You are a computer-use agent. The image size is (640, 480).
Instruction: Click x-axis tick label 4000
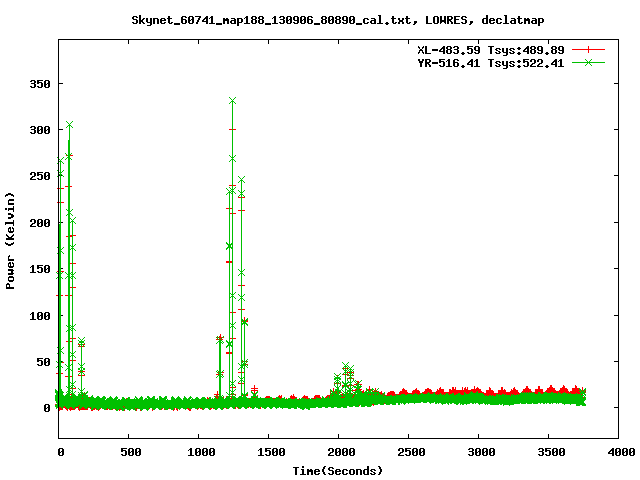[621, 452]
